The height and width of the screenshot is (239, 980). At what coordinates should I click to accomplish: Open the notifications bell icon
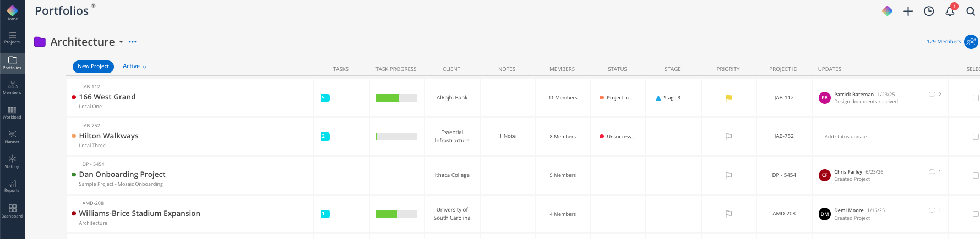[x=950, y=12]
